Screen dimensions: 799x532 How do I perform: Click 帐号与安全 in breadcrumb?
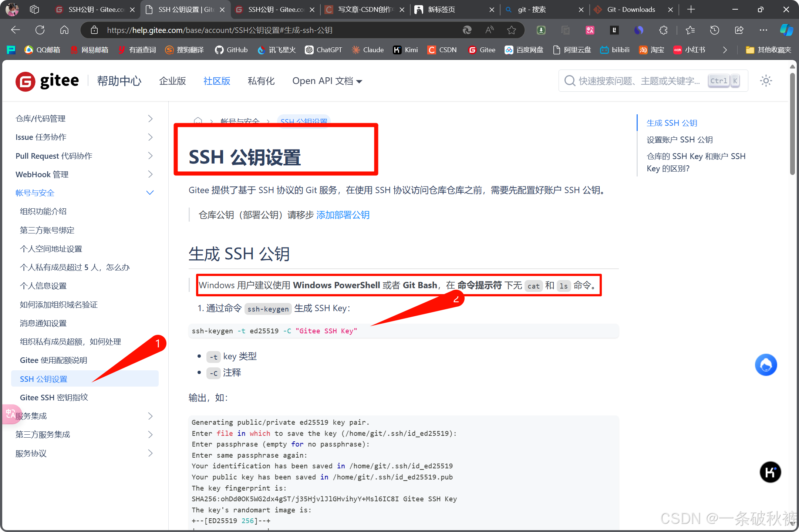240,121
